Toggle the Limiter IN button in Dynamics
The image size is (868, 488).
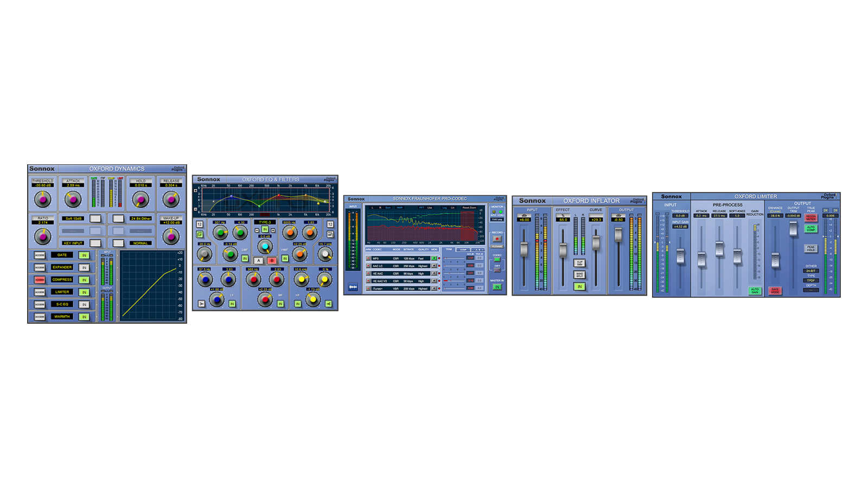[84, 292]
